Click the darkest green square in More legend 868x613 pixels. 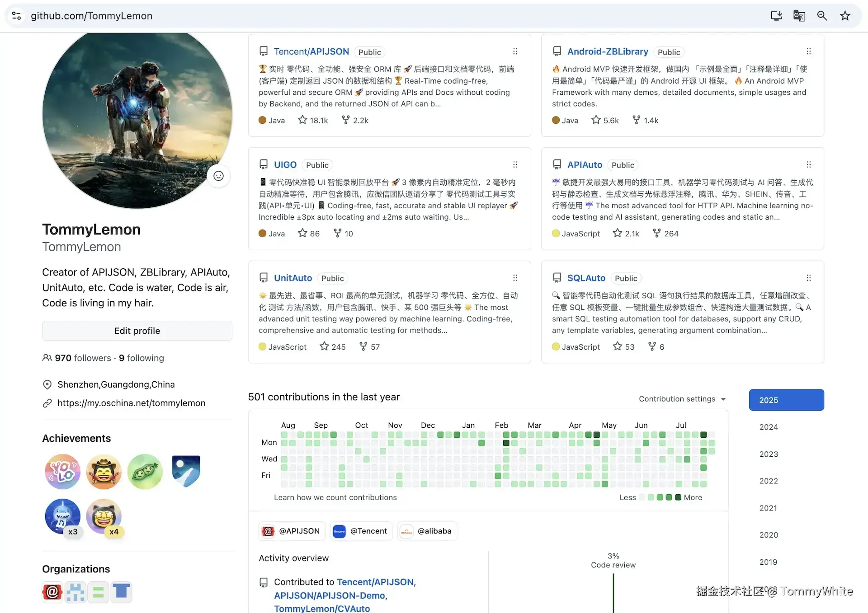[x=678, y=497]
